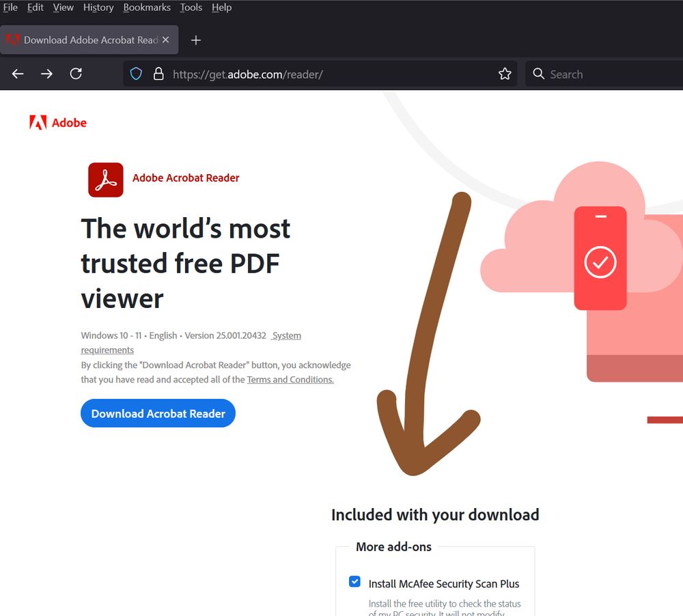This screenshot has height=616, width=683.
Task: Open the Bookmarks menu
Action: [x=147, y=8]
